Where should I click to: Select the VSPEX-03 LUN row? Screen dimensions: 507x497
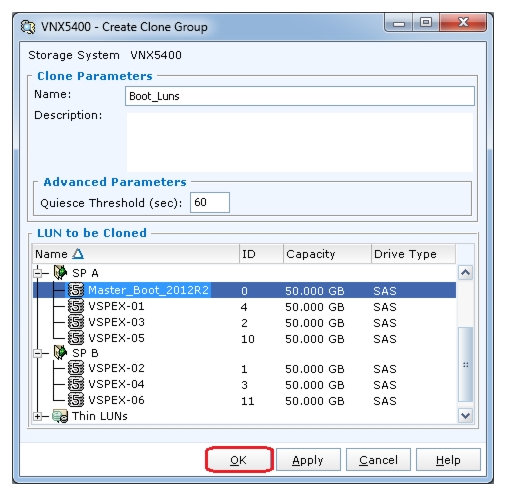tap(244, 322)
